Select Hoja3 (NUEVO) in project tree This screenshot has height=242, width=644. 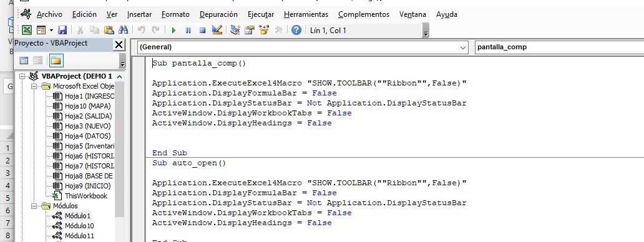[x=87, y=126]
